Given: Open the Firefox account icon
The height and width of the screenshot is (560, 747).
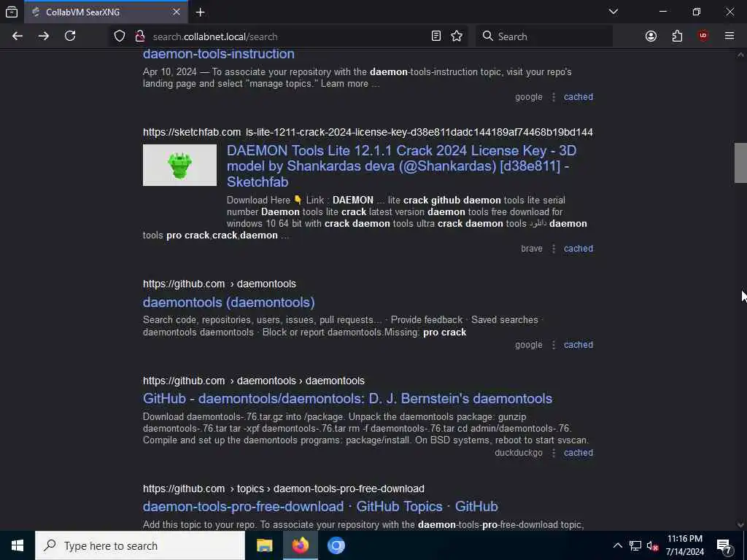Looking at the screenshot, I should [x=651, y=36].
